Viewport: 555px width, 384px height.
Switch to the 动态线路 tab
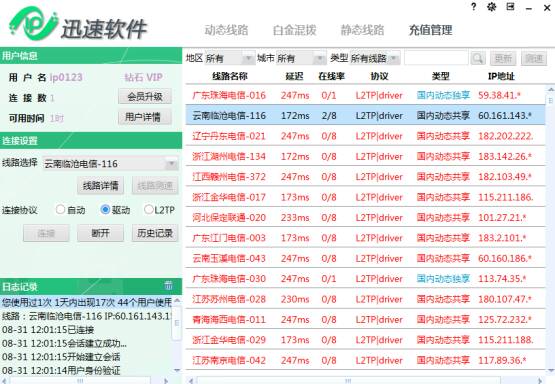point(226,30)
